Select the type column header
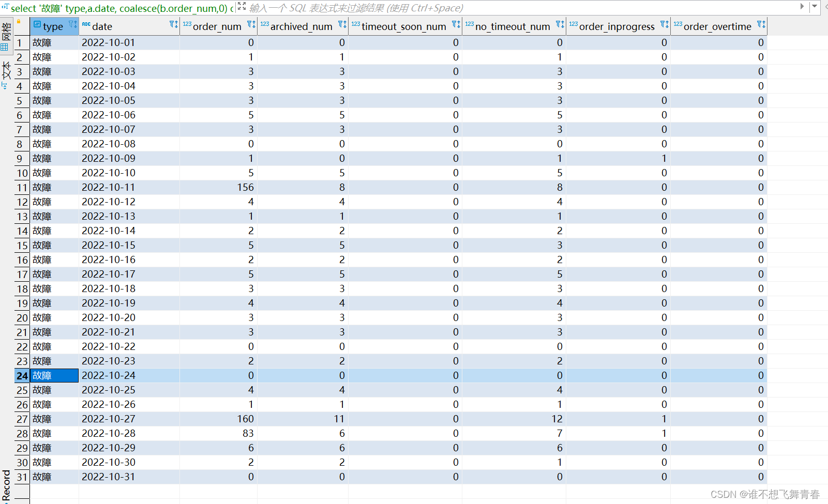Viewport: 828px width, 504px height. click(x=54, y=26)
